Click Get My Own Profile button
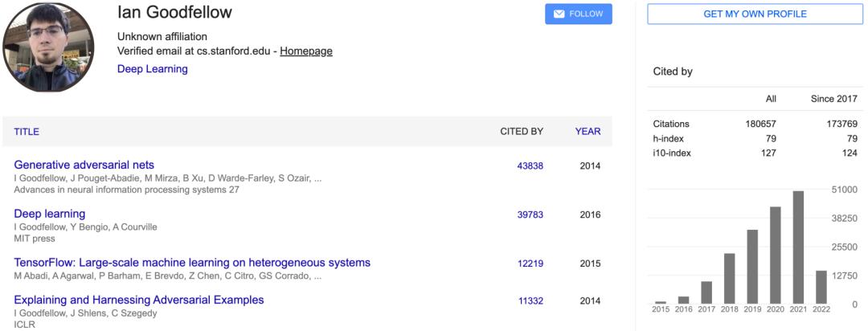Image resolution: width=868 pixels, height=331 pixels. 755,14
